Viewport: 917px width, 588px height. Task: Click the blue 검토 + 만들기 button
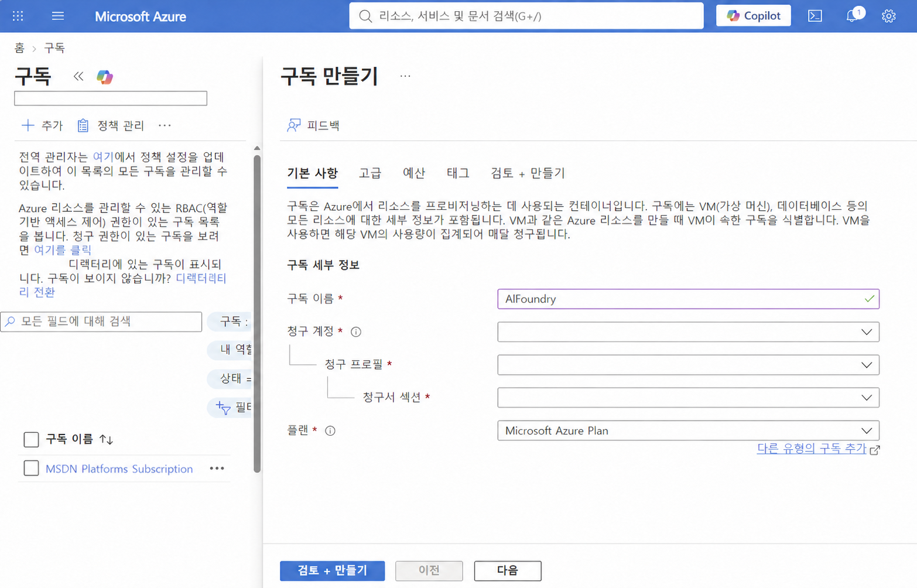tap(332, 570)
